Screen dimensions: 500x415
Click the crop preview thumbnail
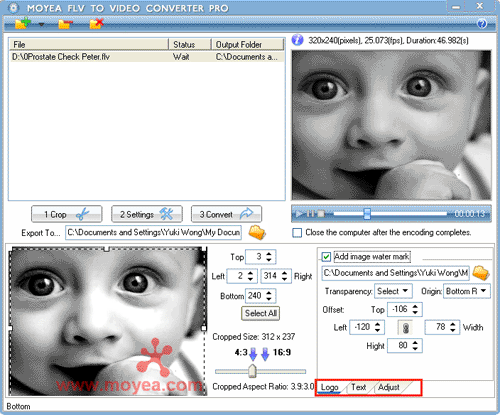point(107,322)
